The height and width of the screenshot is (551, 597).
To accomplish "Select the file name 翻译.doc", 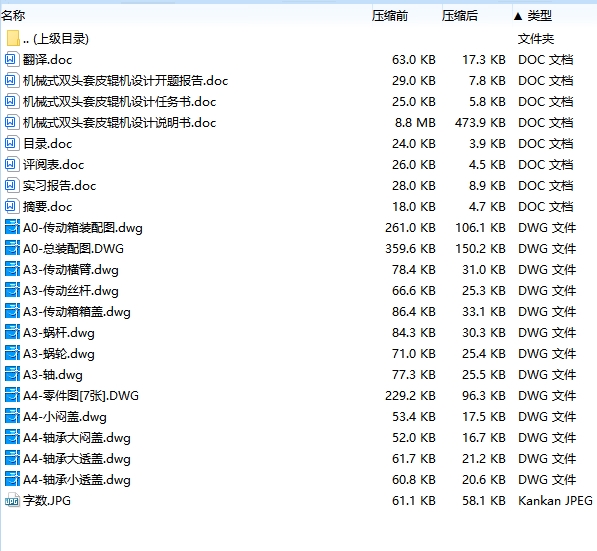I will click(47, 60).
